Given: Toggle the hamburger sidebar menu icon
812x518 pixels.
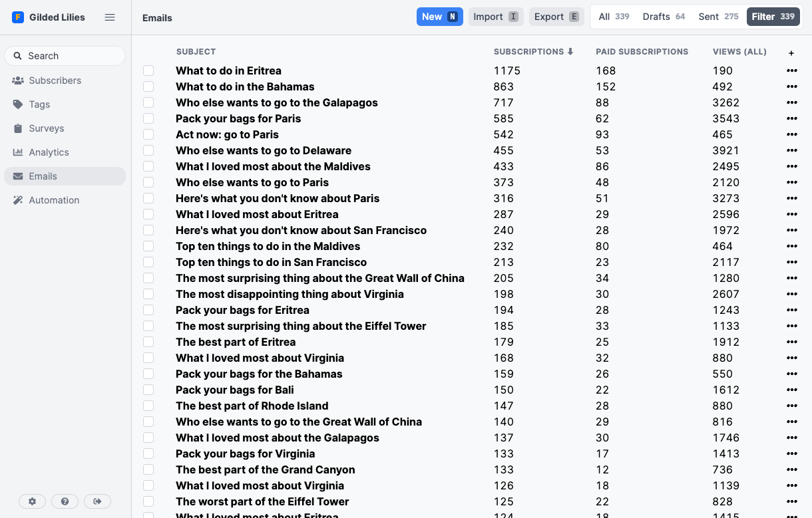Looking at the screenshot, I should click(x=110, y=17).
